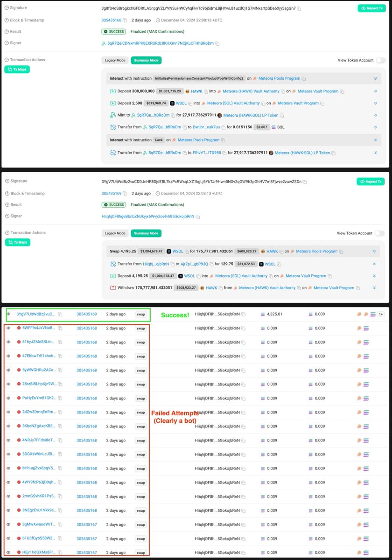Expand the Transfer for 0.0151156 SOL row
Screen dimensions: 392x560
click(x=375, y=127)
